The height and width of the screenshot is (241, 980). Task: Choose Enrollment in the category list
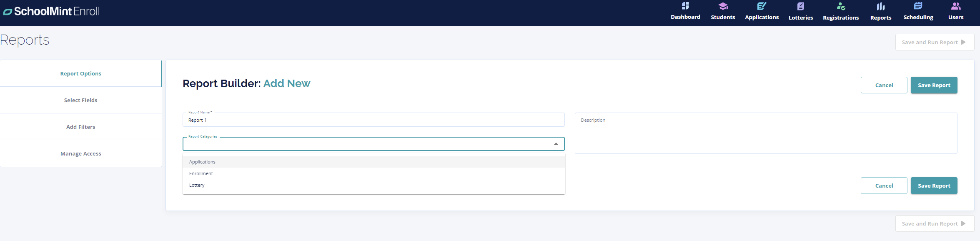[201, 173]
